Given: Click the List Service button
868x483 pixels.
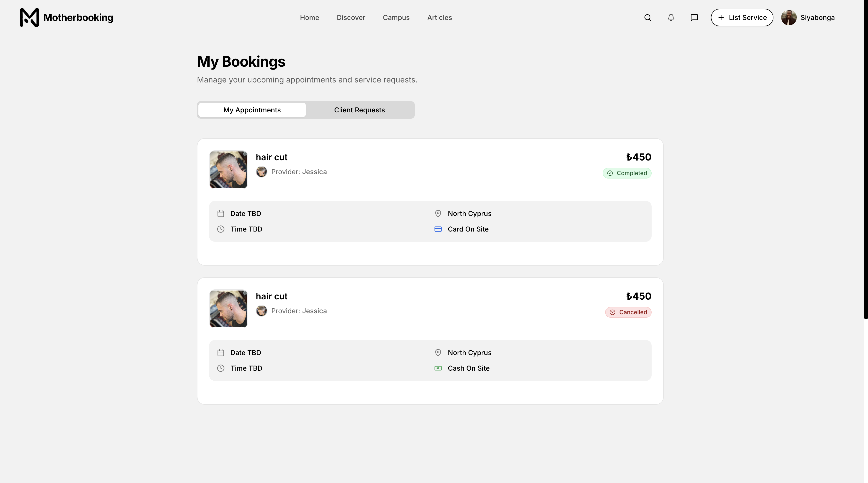Looking at the screenshot, I should tap(742, 18).
